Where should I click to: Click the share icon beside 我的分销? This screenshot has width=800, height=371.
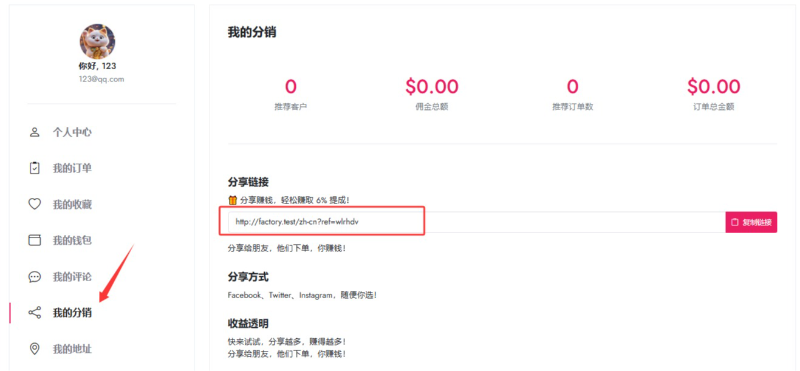[34, 313]
